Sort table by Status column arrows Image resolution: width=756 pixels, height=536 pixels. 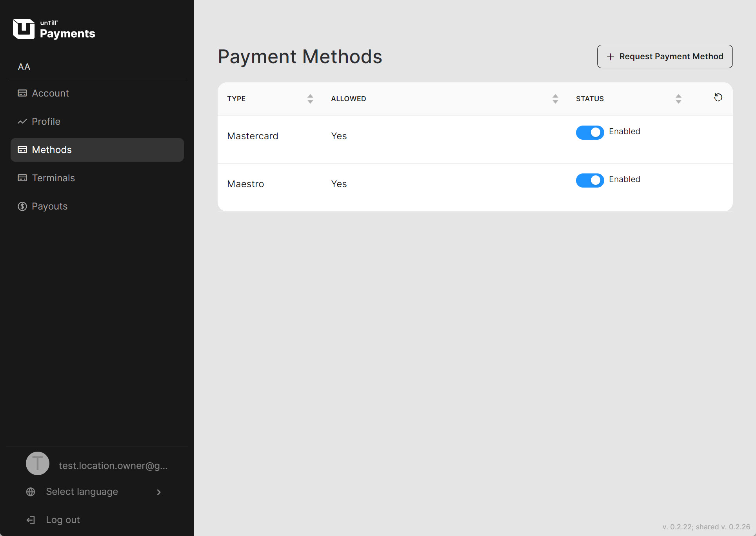(678, 99)
